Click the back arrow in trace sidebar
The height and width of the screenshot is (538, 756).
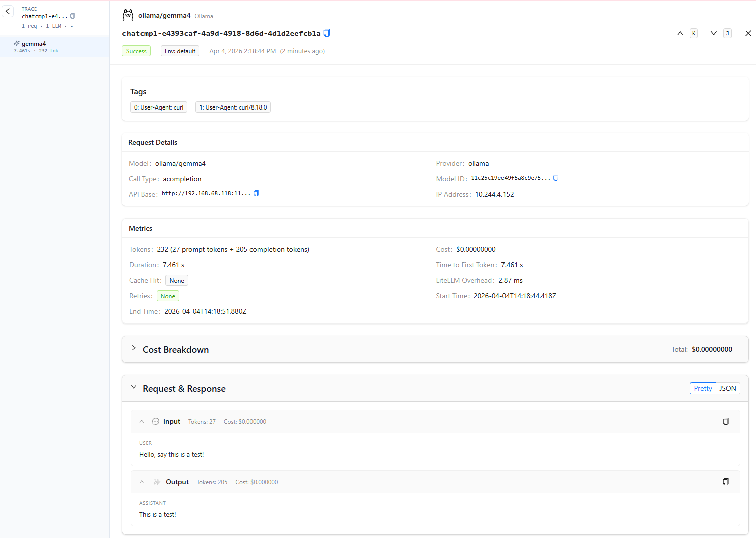[8, 11]
